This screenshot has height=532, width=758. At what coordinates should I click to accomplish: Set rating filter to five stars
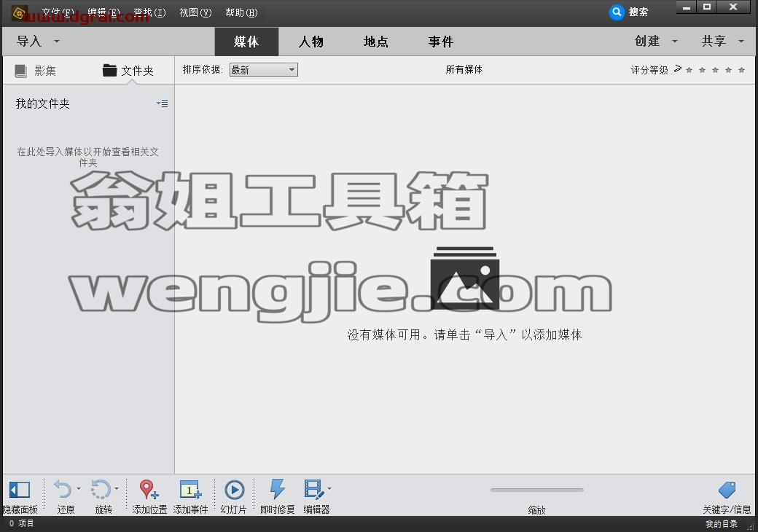pyautogui.click(x=741, y=70)
